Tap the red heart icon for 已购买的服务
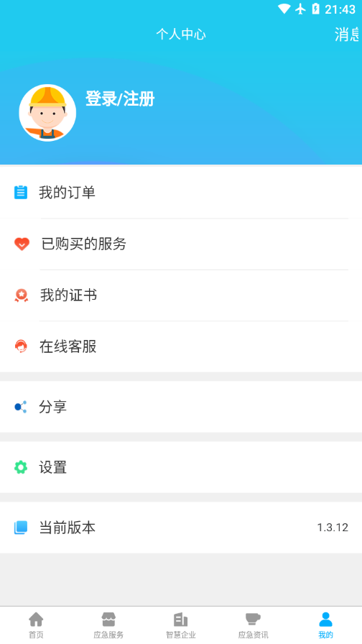 [x=22, y=244]
